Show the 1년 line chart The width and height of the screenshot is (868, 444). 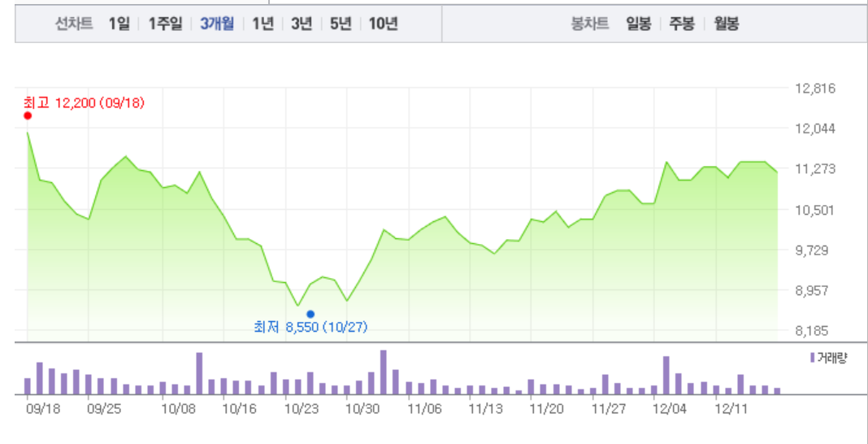[x=263, y=24]
